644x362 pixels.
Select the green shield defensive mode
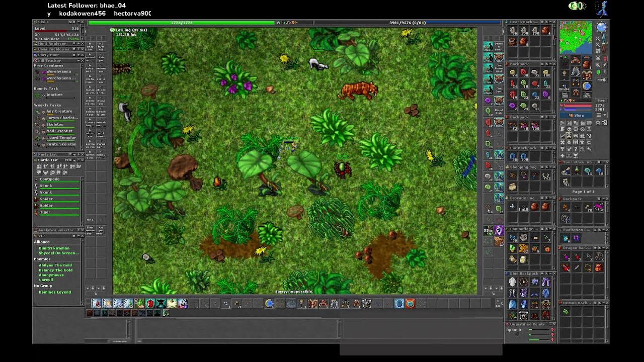point(598,72)
